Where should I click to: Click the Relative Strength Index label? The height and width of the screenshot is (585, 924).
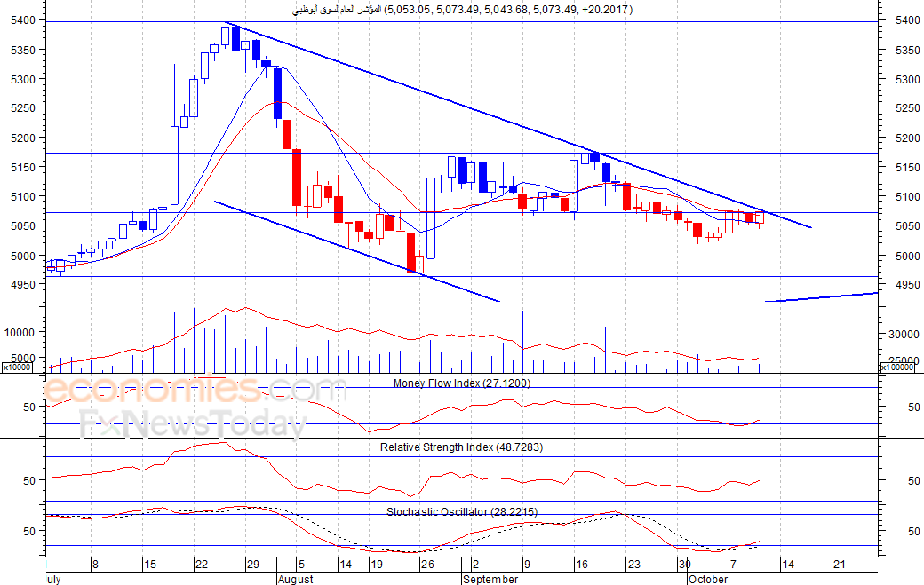(461, 447)
